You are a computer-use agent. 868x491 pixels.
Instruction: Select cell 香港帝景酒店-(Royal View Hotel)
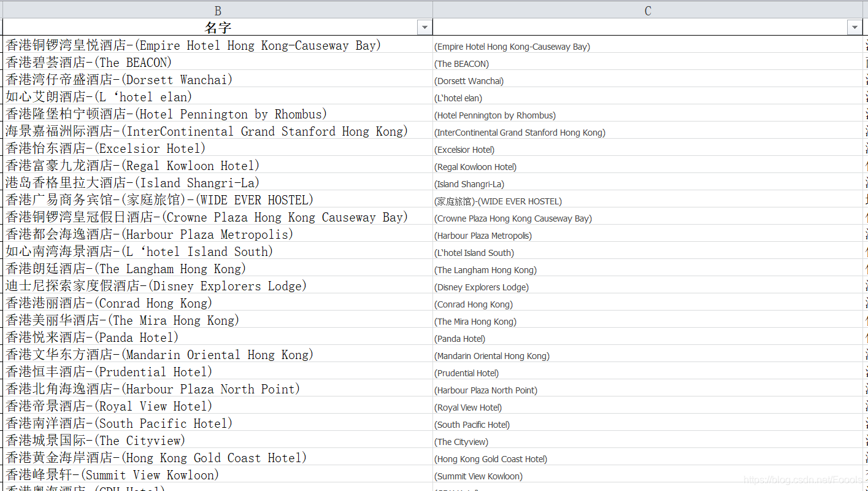click(218, 406)
